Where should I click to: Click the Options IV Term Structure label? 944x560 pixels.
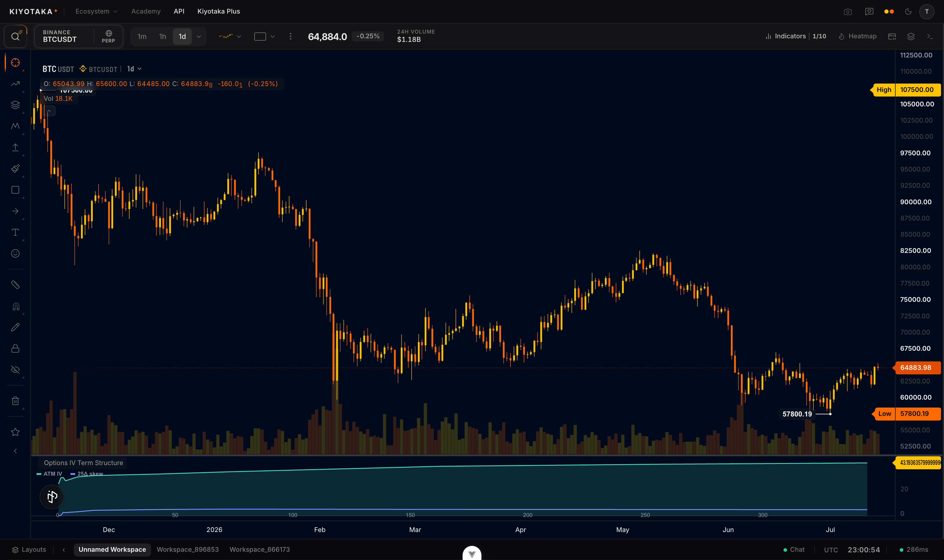(83, 463)
